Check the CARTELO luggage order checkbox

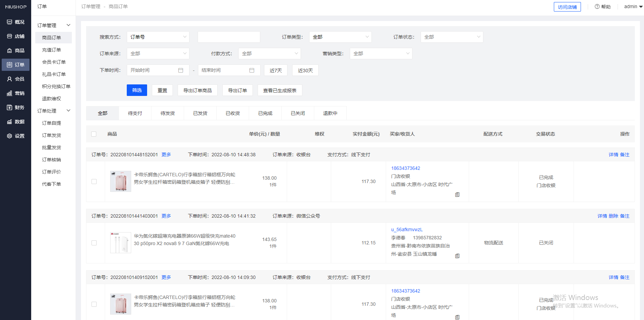pyautogui.click(x=94, y=181)
